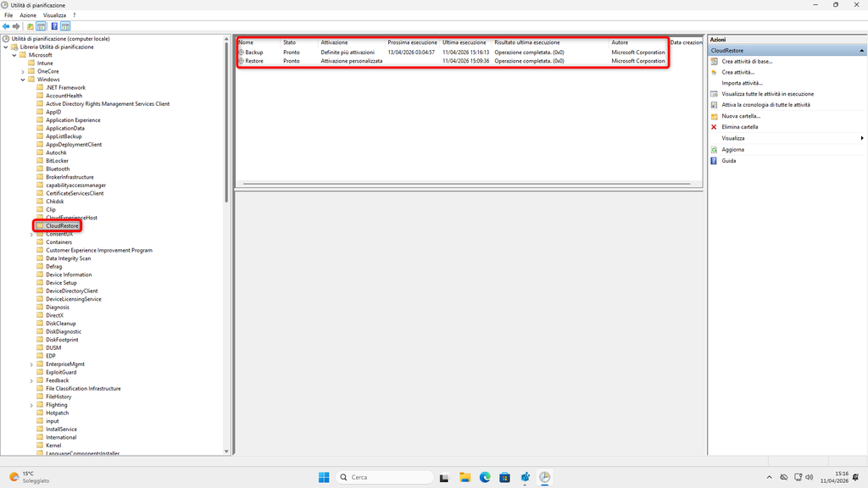The height and width of the screenshot is (488, 868).
Task: Show hidden tray icons chevron
Action: (x=770, y=477)
